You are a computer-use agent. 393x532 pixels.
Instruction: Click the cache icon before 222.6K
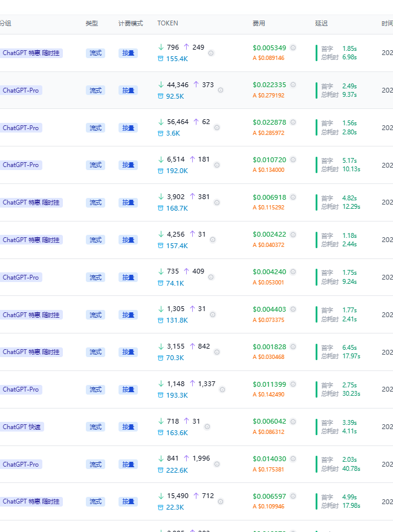tap(161, 470)
